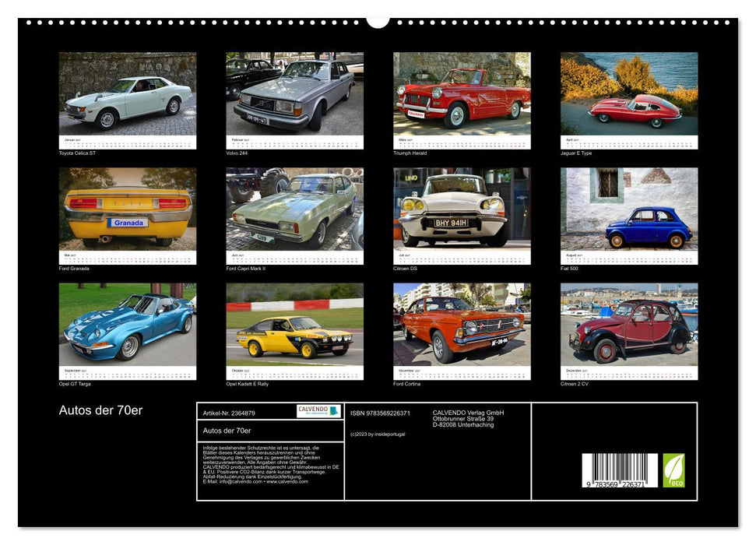Click 'Ottobrunner Straße 39' address line

(462, 419)
